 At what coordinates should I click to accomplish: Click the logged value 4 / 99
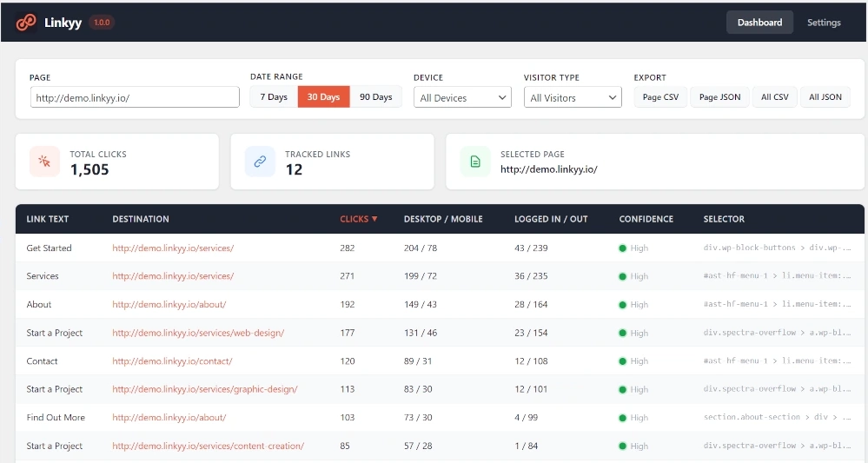526,418
